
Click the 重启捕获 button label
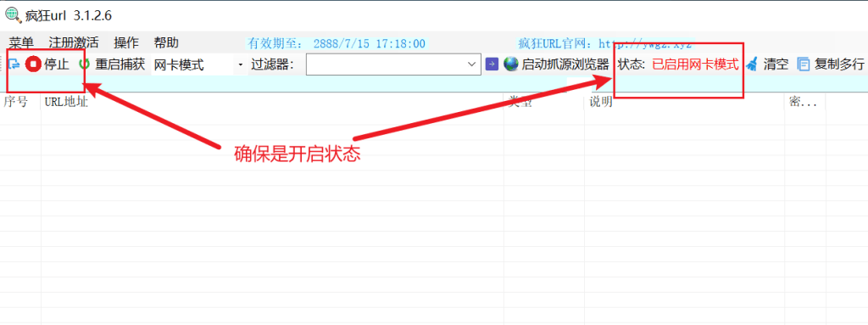pos(120,64)
